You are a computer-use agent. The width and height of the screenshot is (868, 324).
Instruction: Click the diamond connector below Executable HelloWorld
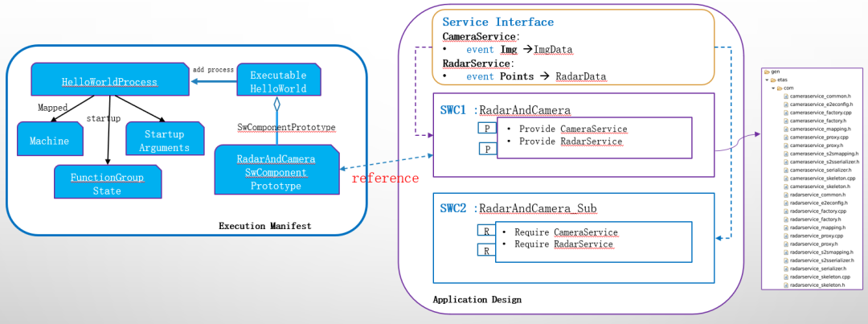(x=276, y=104)
